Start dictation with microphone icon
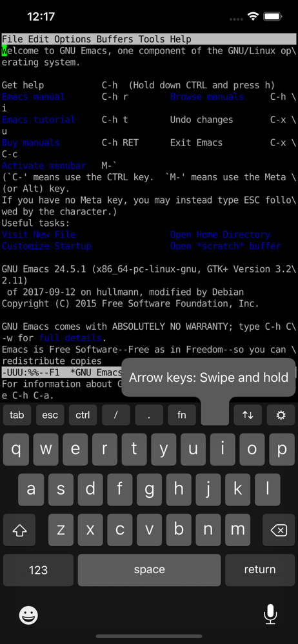This screenshot has width=298, height=644. 270,615
